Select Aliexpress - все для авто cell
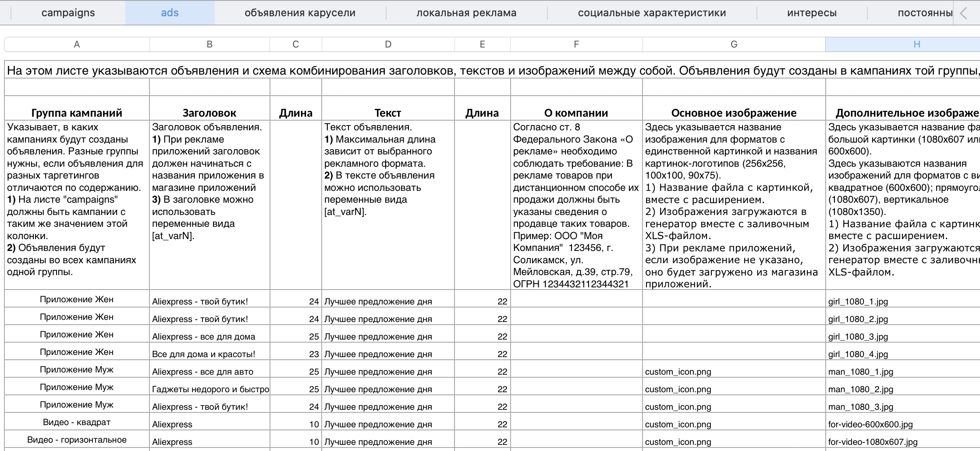 pos(209,369)
